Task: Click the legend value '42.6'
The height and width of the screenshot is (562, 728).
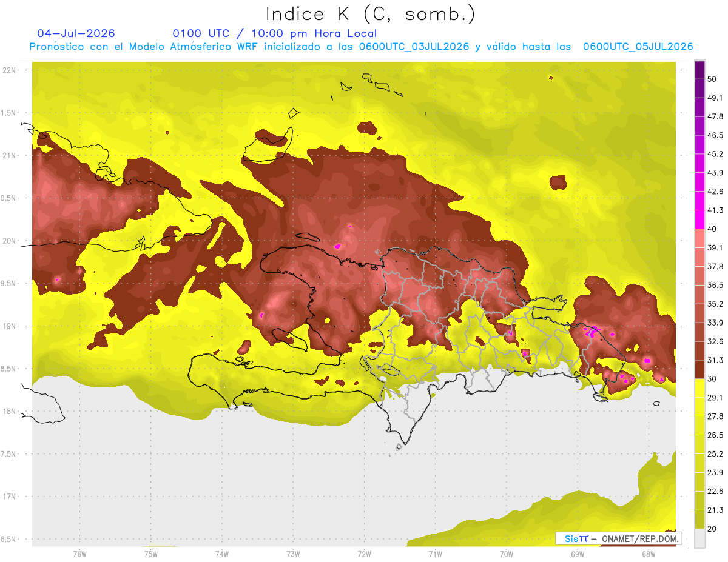Action: (x=715, y=192)
